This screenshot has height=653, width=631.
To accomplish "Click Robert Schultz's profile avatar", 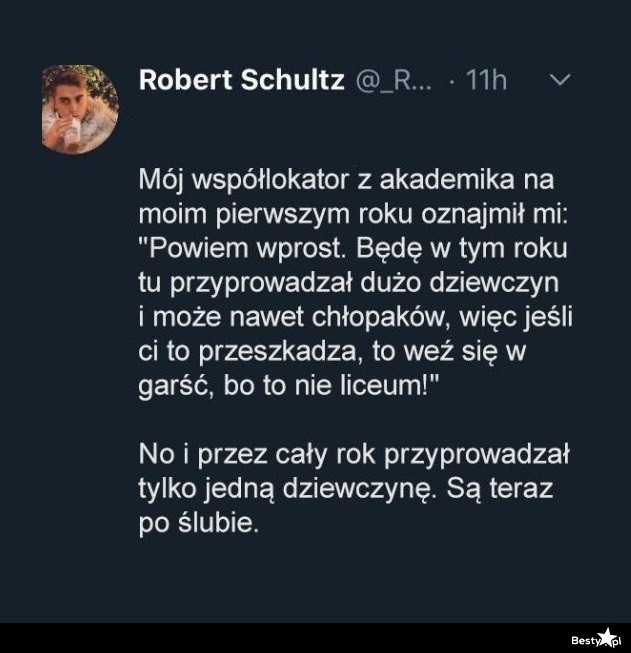I will pyautogui.click(x=80, y=109).
